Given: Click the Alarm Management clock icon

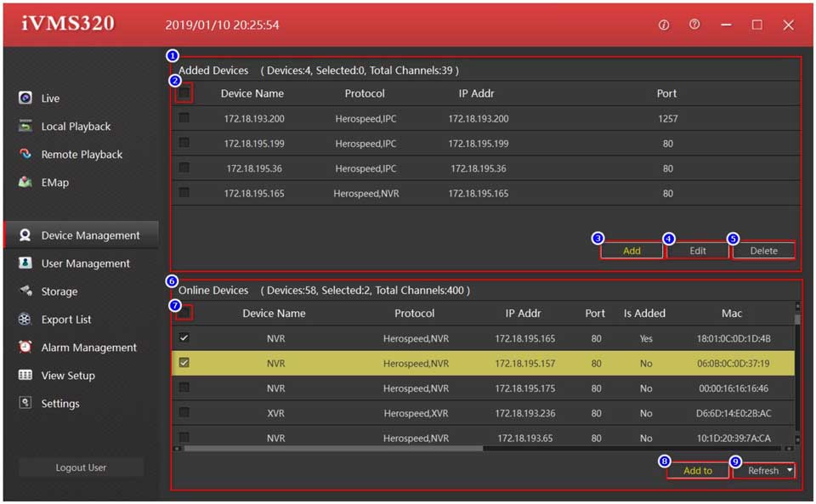Looking at the screenshot, I should point(25,348).
